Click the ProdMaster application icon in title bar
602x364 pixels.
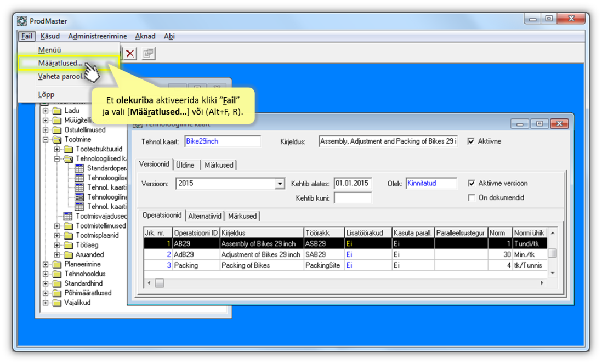point(22,21)
